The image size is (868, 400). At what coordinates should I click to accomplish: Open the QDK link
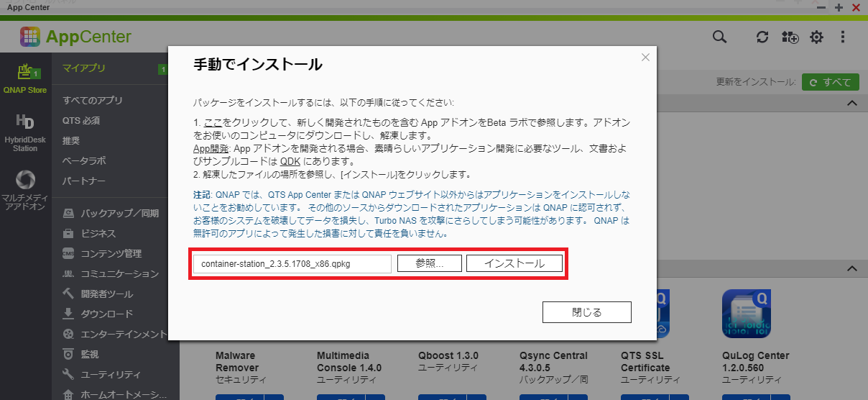pyautogui.click(x=290, y=161)
